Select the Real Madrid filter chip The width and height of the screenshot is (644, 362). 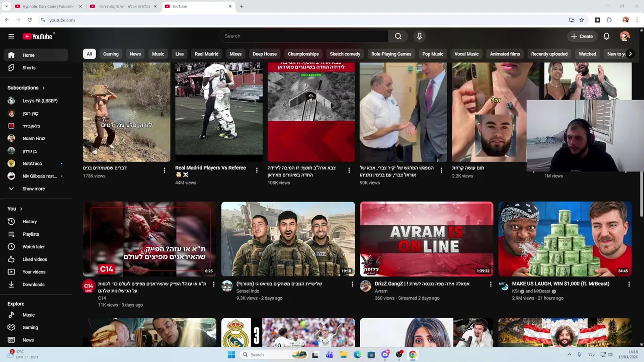pos(206,54)
